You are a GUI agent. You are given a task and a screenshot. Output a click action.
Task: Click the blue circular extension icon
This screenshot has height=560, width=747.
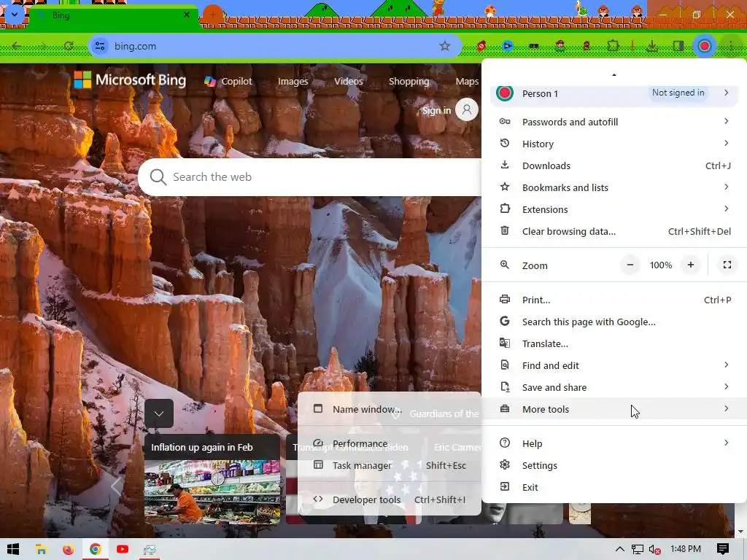pyautogui.click(x=508, y=46)
